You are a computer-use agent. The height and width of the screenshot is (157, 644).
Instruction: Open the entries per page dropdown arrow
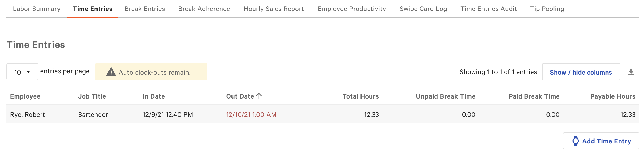28,71
